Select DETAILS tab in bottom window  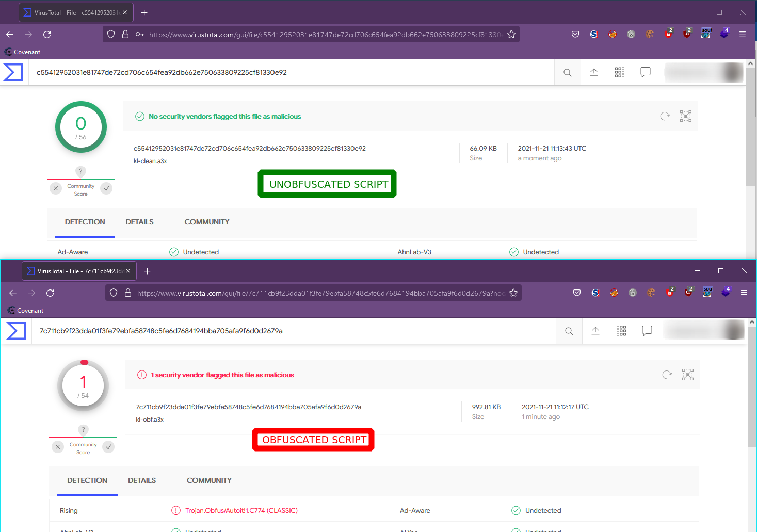click(x=142, y=480)
